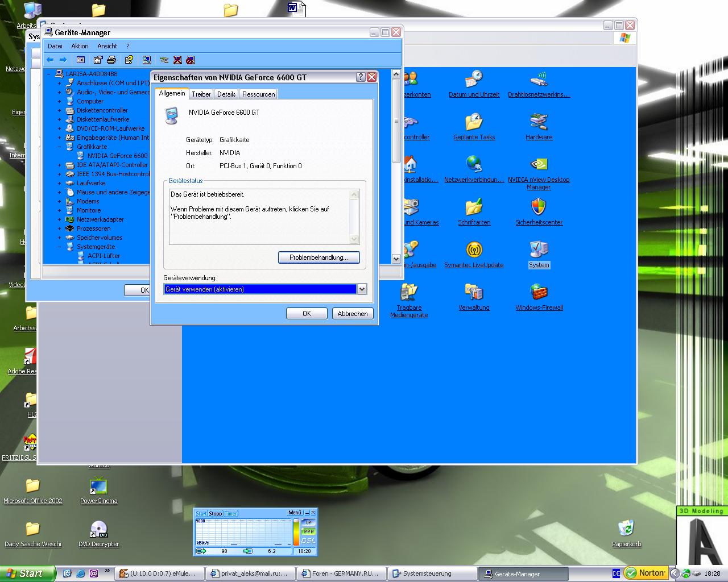Open Symantec LiveUpdate control panel item

coord(474,255)
